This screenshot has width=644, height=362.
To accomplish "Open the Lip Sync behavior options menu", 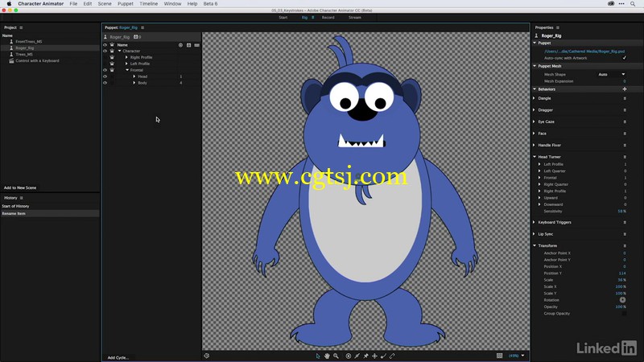I will (625, 234).
